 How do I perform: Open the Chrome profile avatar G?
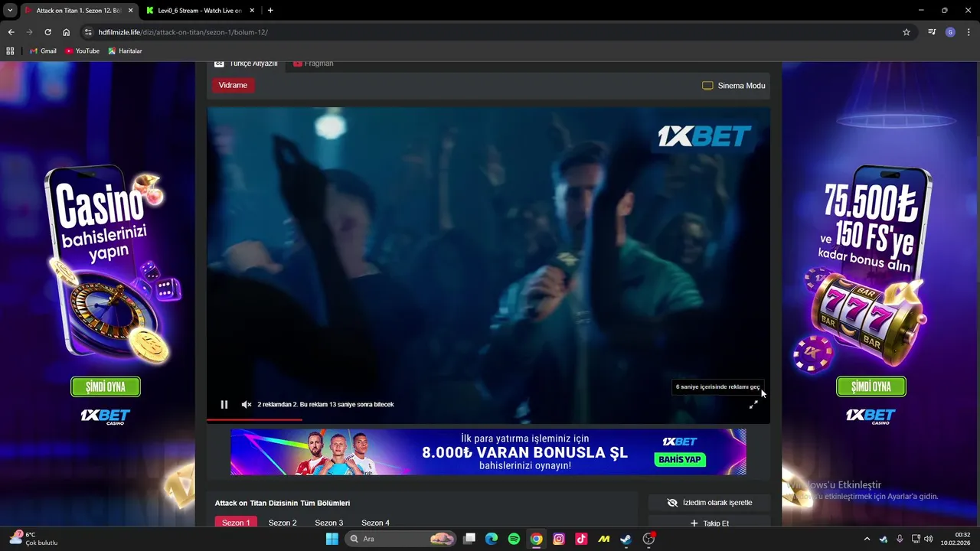point(950,32)
